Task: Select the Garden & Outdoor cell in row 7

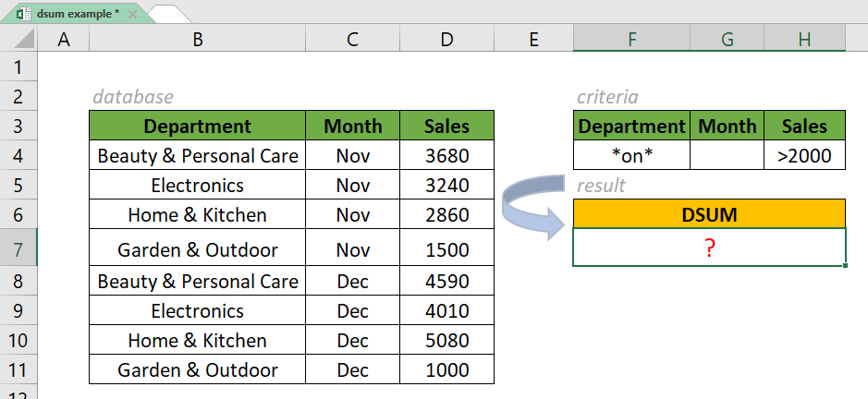Action: [x=197, y=249]
